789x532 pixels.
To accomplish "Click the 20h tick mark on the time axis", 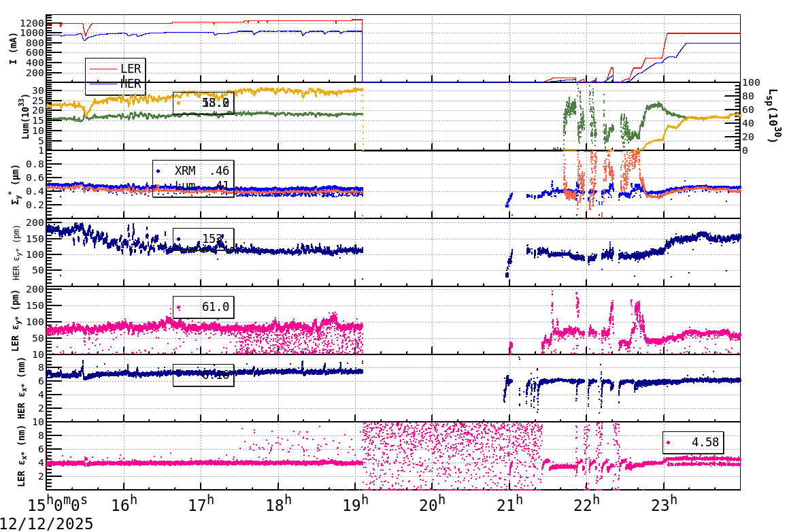I will click(x=433, y=490).
